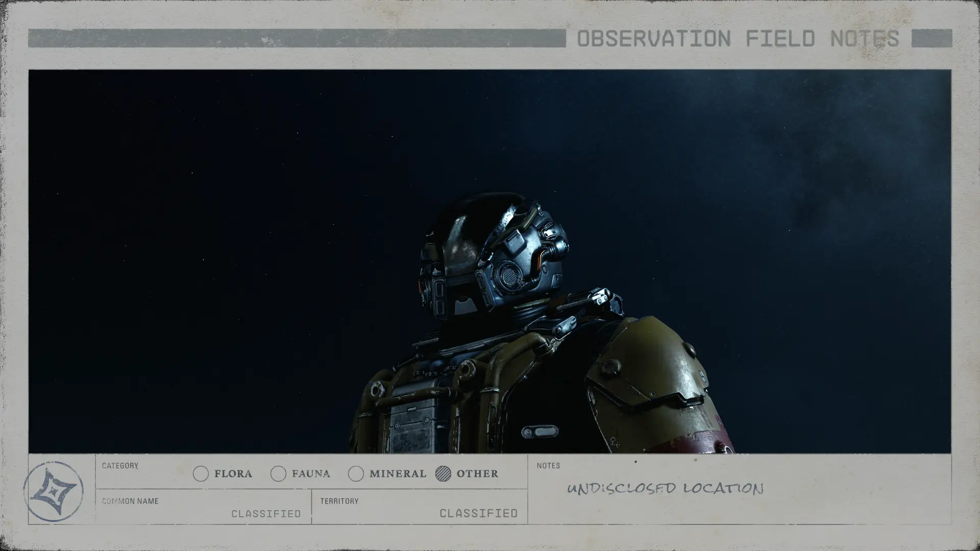
Task: Click the Territory 'CLASSIFIED' value
Action: click(x=479, y=513)
